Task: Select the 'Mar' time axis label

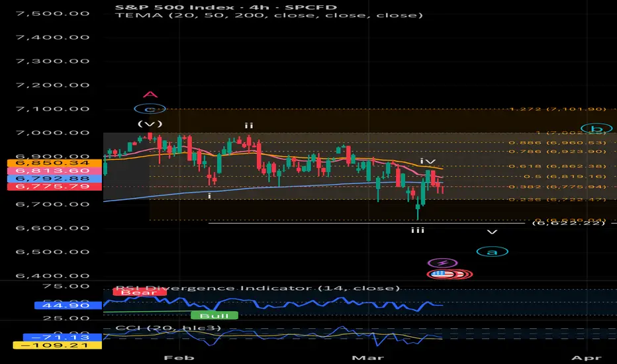Action: pos(367,357)
